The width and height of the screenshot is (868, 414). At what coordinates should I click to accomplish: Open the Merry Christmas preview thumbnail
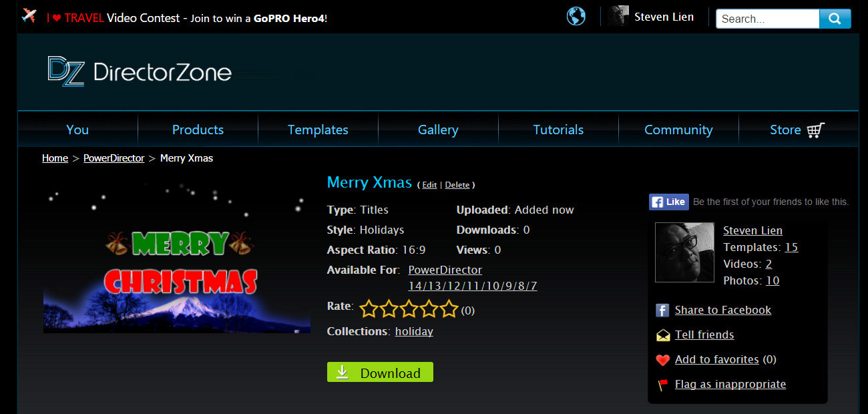tap(177, 258)
